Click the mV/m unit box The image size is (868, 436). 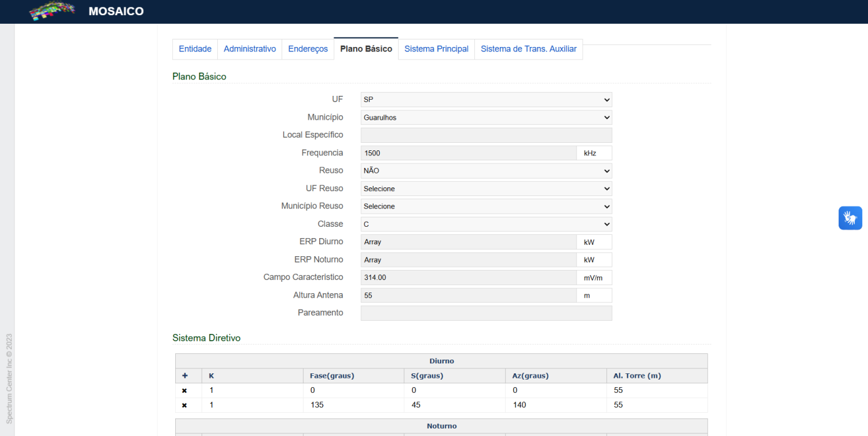[x=594, y=277]
